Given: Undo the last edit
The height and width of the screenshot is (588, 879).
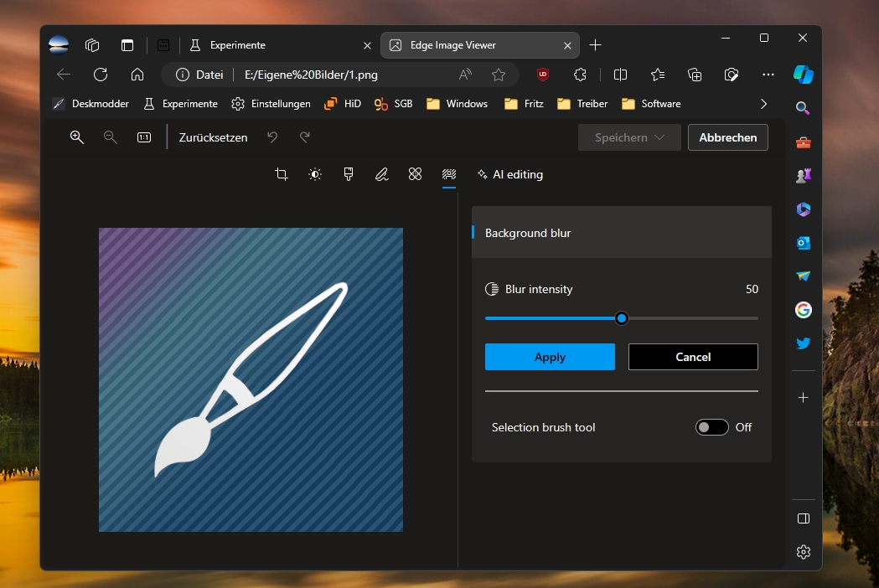Looking at the screenshot, I should click(x=272, y=137).
